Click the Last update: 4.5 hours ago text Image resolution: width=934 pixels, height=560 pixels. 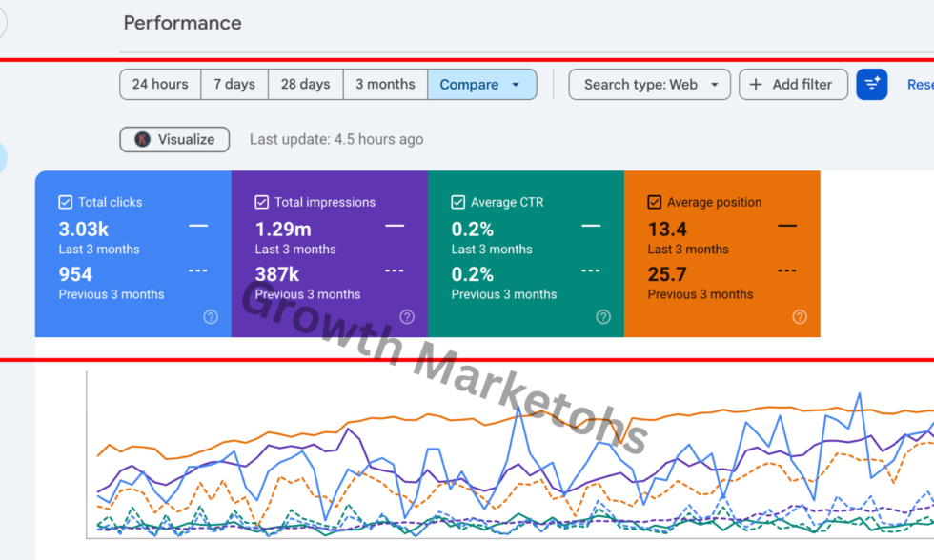tap(336, 139)
